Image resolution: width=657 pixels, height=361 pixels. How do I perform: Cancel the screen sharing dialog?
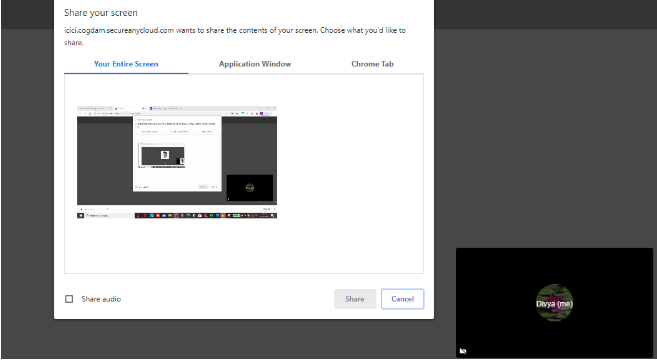point(403,299)
